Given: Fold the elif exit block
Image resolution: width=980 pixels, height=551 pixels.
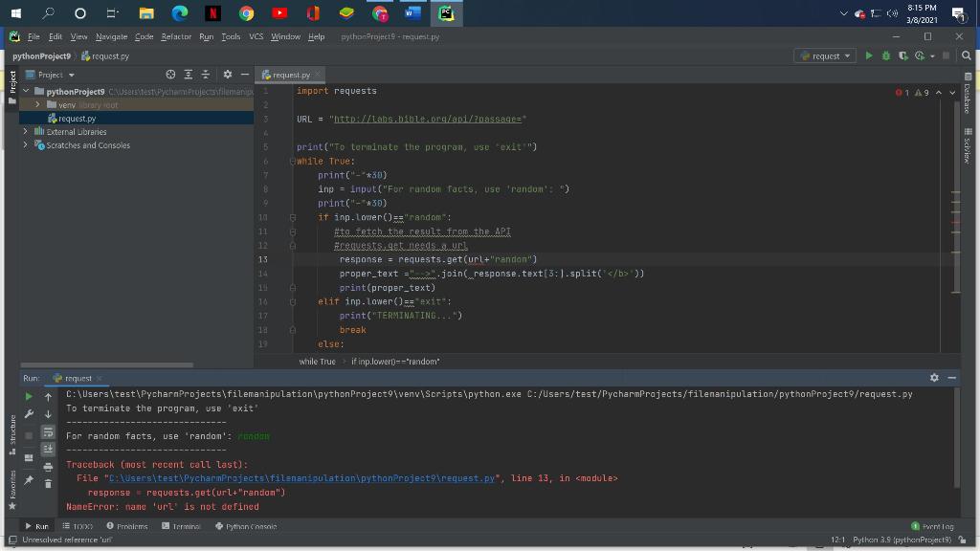Looking at the screenshot, I should pos(293,301).
